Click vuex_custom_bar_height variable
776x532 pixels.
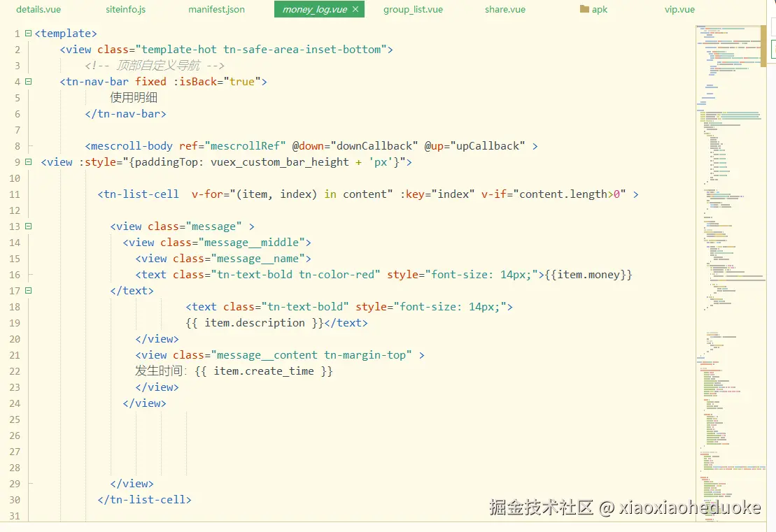[280, 162]
